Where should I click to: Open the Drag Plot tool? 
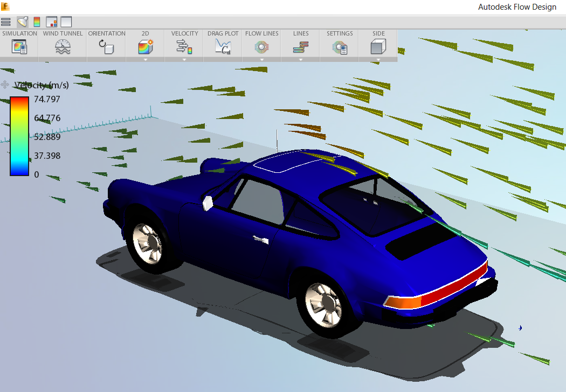[222, 47]
